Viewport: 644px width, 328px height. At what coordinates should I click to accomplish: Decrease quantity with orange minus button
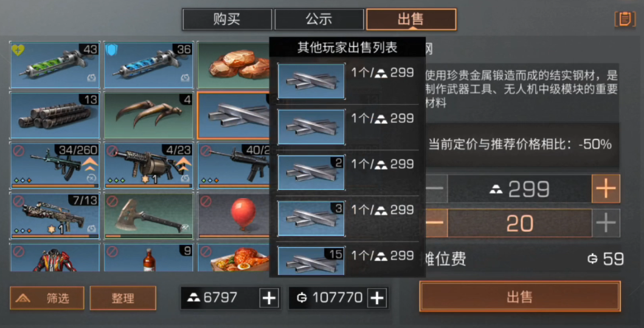[x=436, y=223]
